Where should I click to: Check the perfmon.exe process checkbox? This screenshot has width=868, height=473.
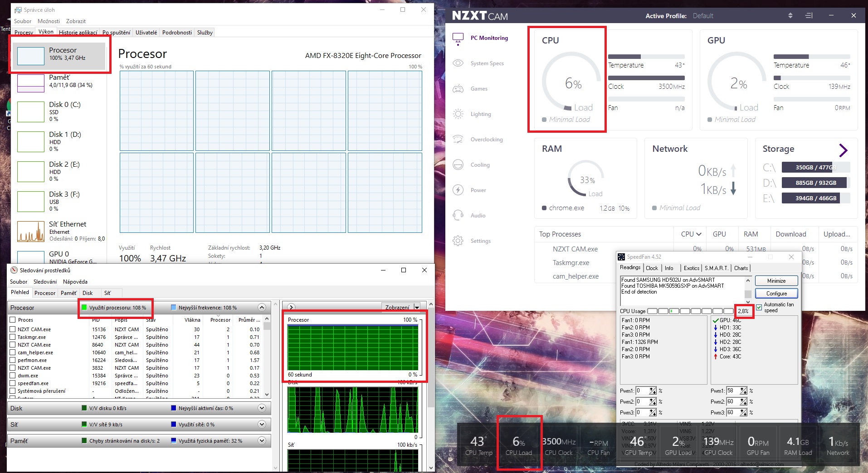[x=13, y=360]
